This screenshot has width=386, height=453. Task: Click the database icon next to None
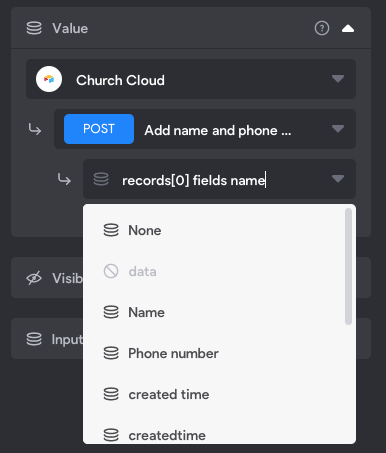click(111, 230)
